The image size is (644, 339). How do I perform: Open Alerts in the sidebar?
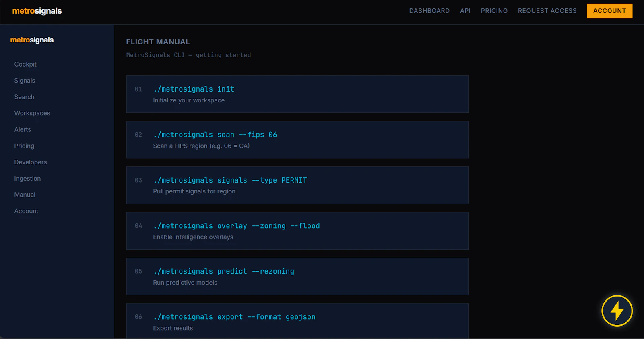[x=23, y=129]
